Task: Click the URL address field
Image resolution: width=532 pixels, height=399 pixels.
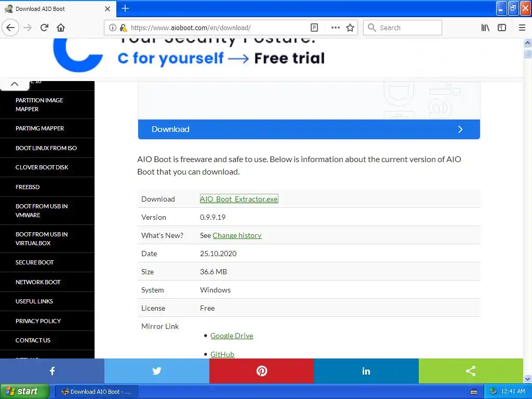Action: click(217, 28)
